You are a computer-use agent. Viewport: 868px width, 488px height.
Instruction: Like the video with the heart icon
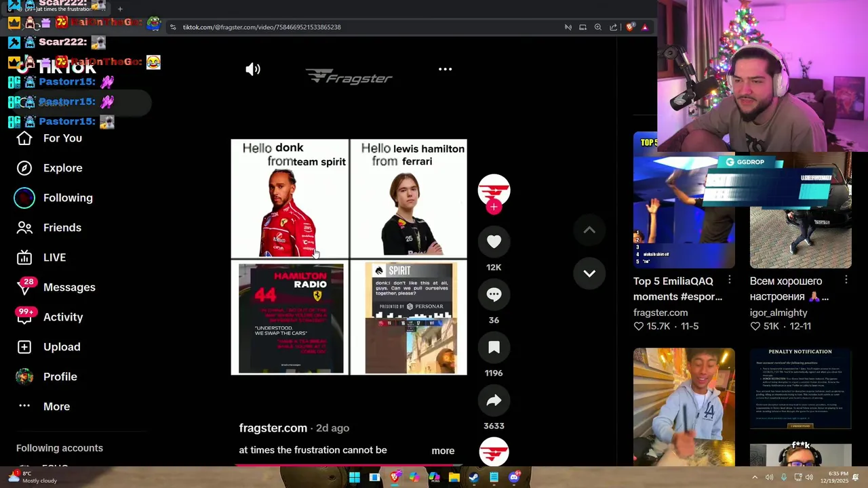[494, 241]
